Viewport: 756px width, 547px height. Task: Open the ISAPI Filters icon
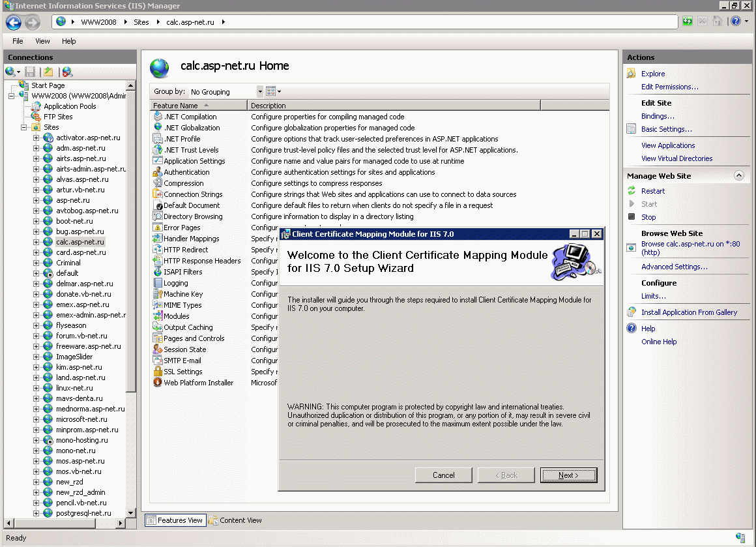click(158, 272)
